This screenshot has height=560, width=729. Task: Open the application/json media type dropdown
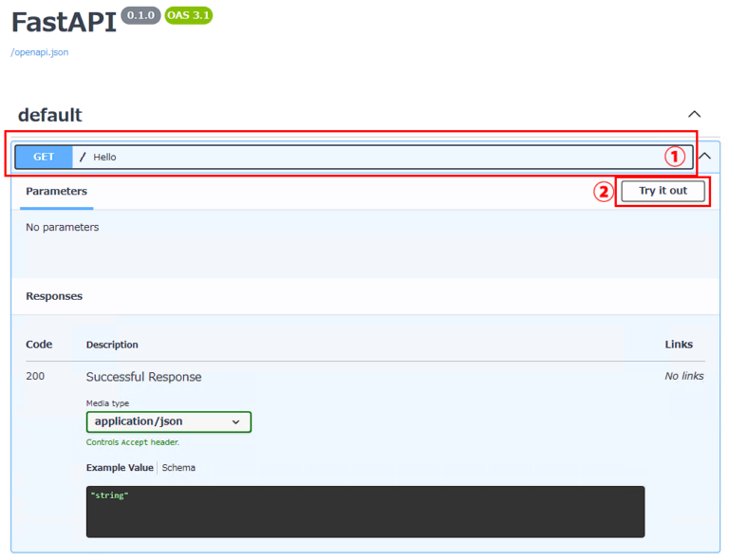pyautogui.click(x=169, y=422)
